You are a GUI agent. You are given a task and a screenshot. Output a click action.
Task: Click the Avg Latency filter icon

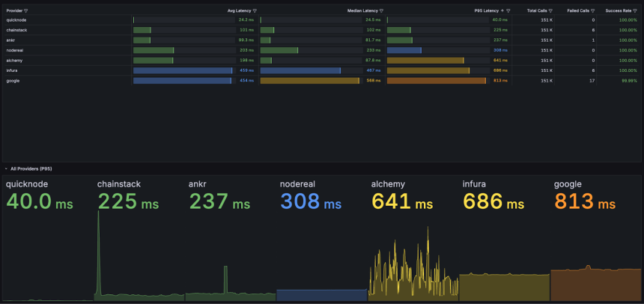point(255,11)
